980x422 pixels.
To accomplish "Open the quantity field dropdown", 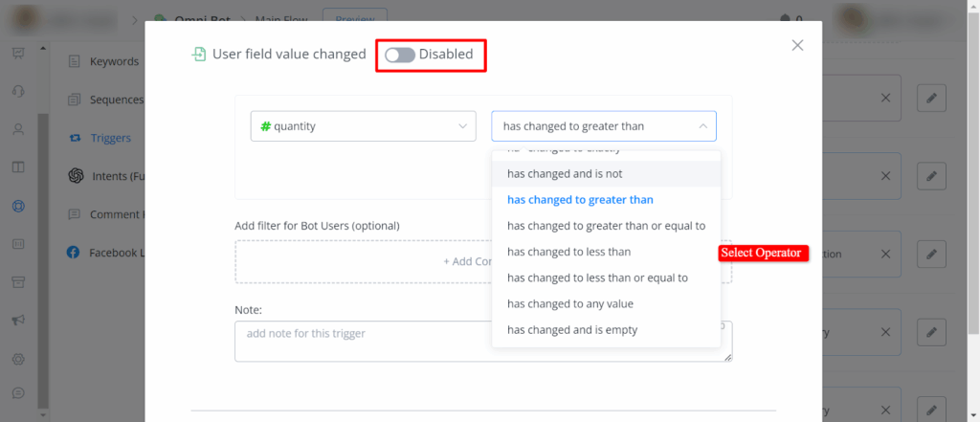I will pos(363,126).
